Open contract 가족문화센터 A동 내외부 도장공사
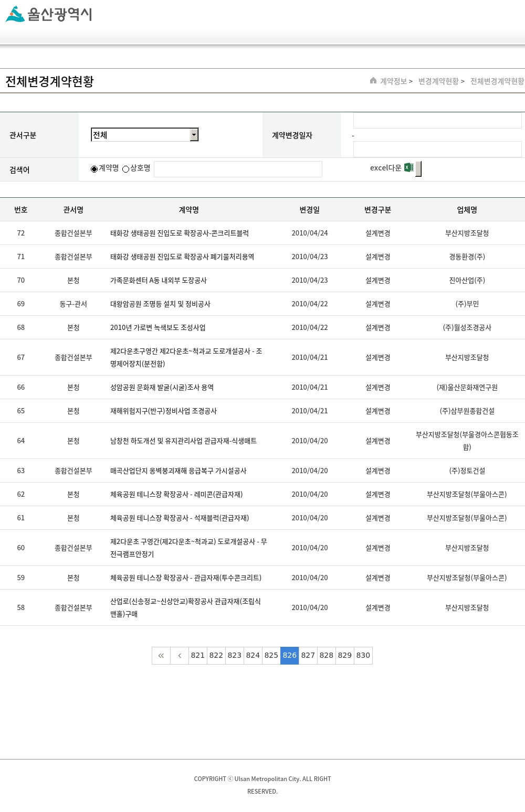Viewport: 525px width, 812px height. pyautogui.click(x=158, y=281)
